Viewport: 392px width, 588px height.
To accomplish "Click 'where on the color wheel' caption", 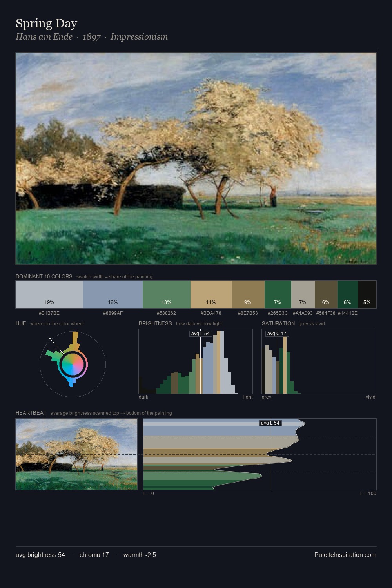I will tap(57, 324).
